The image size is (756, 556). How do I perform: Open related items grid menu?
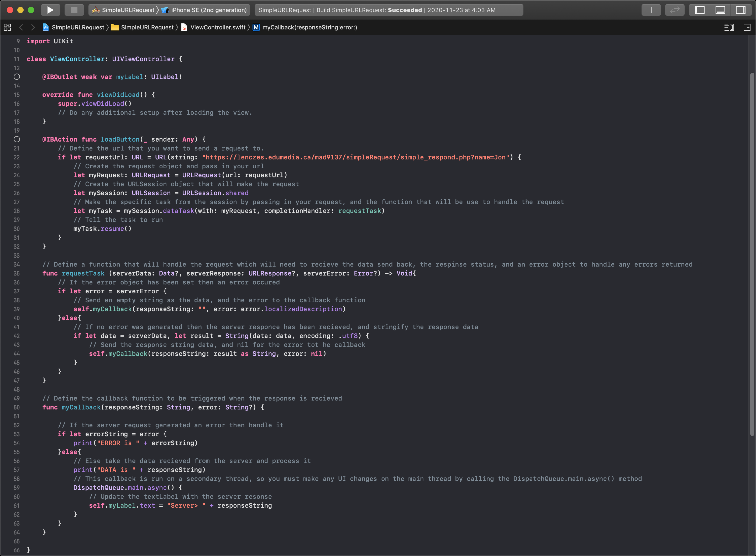point(7,27)
